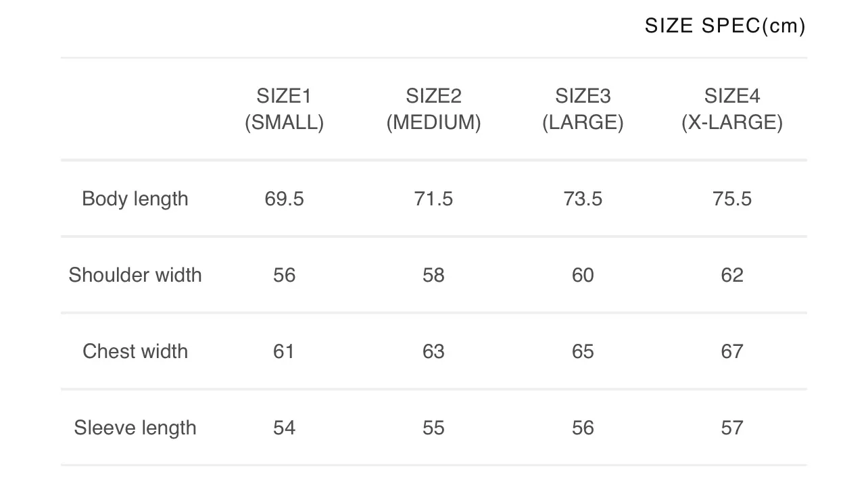Click the SIZE SPEC(cm) heading
The height and width of the screenshot is (479, 868).
click(x=725, y=26)
